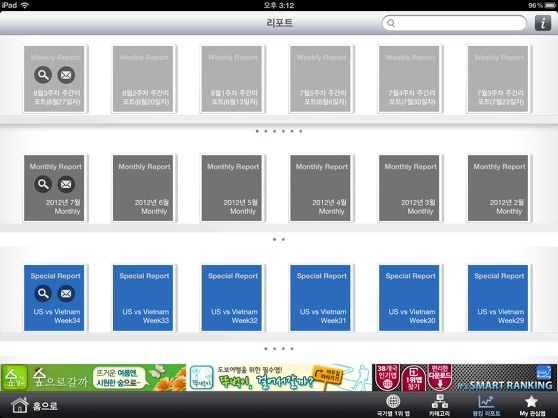Go home via the 홈으로 house icon
This screenshot has width=558, height=418.
click(x=20, y=405)
